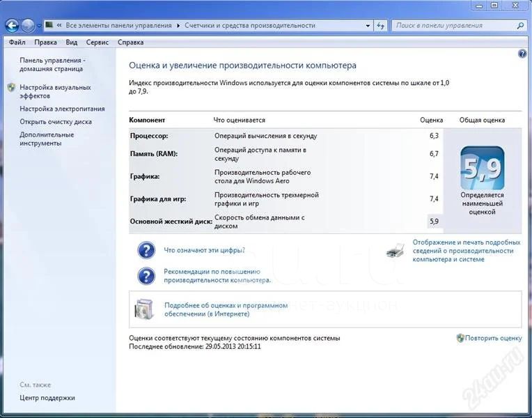The image size is (532, 418).
Task: Click 'Открыть очистку диска' link
Action: (x=56, y=122)
